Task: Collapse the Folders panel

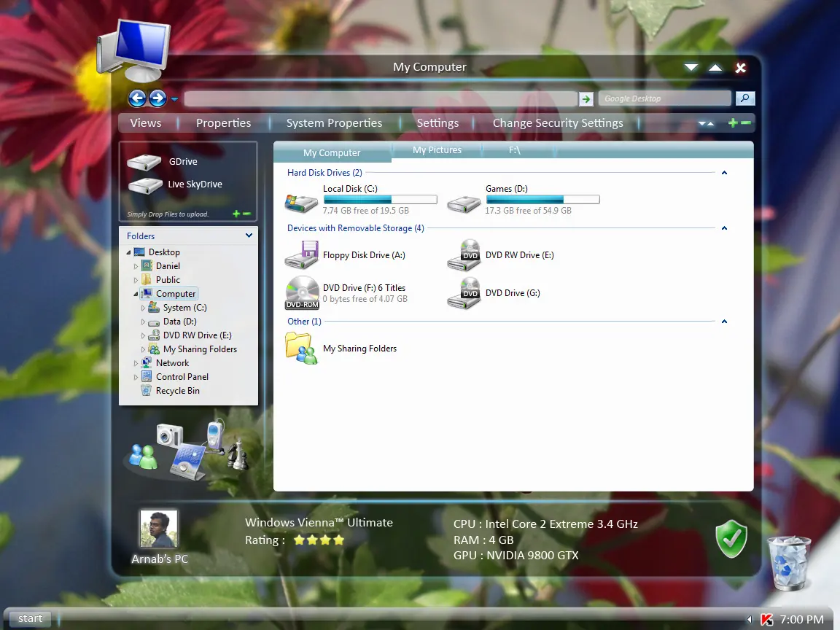Action: click(x=249, y=236)
